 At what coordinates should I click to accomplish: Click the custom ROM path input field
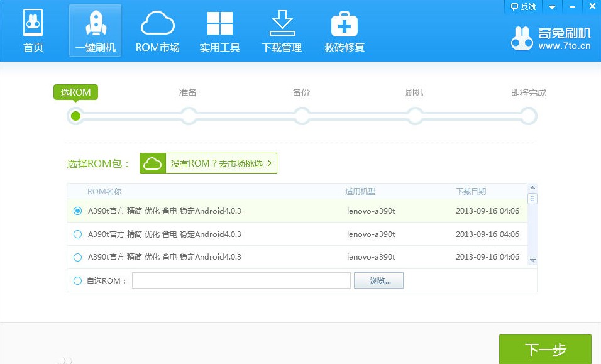241,280
